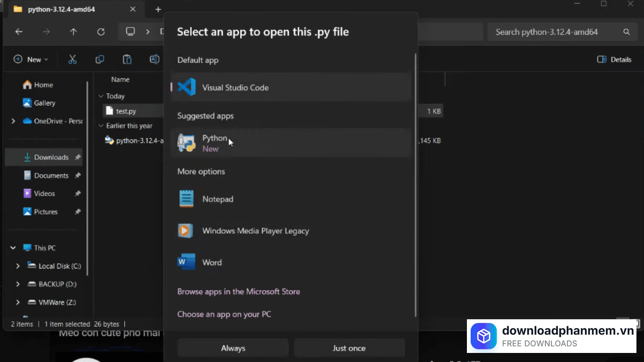Add a new File Explorer tab
This screenshot has width=644, height=362.
pyautogui.click(x=158, y=9)
